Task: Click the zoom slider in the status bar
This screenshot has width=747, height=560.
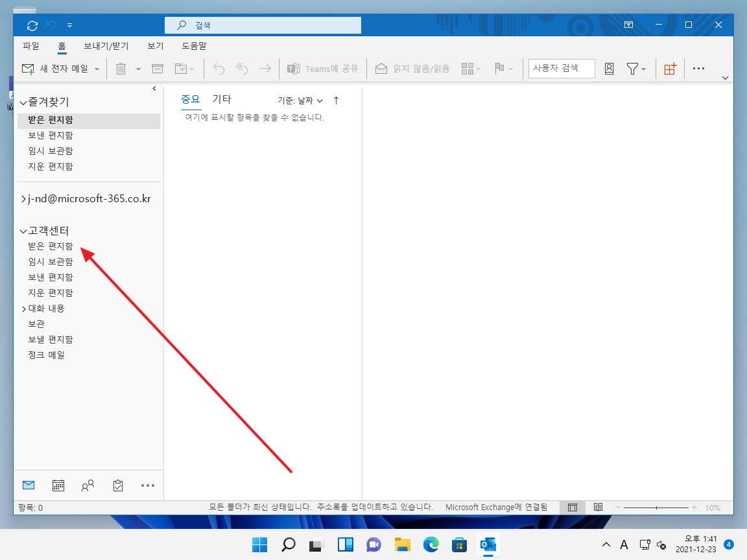Action: 656,507
